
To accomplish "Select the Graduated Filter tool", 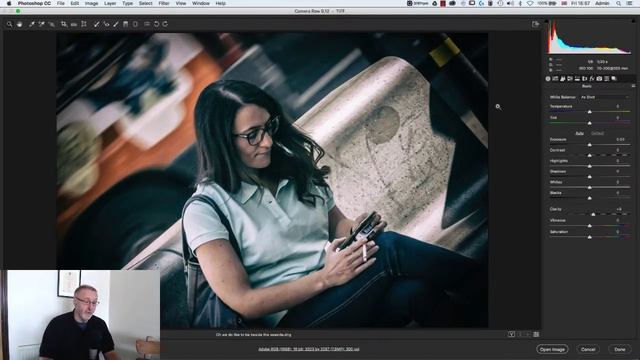I will click(x=125, y=24).
